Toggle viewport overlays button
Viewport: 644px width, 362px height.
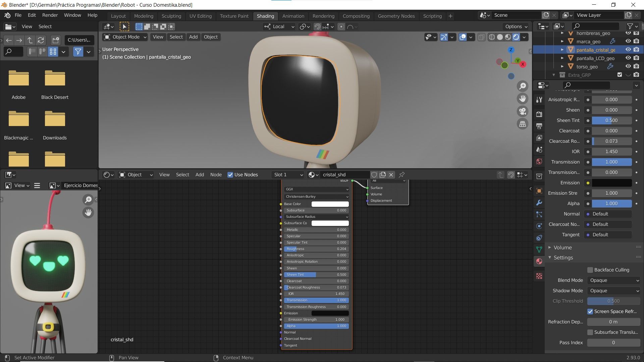point(463,37)
